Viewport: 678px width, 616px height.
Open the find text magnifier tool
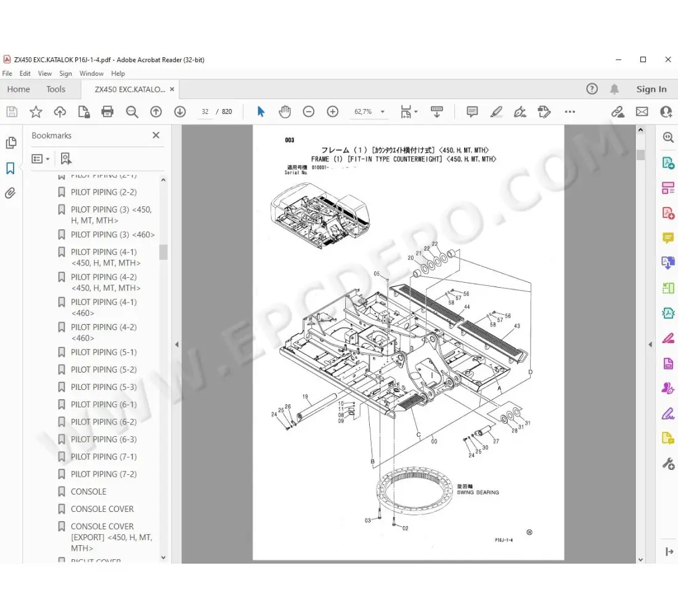tap(132, 112)
